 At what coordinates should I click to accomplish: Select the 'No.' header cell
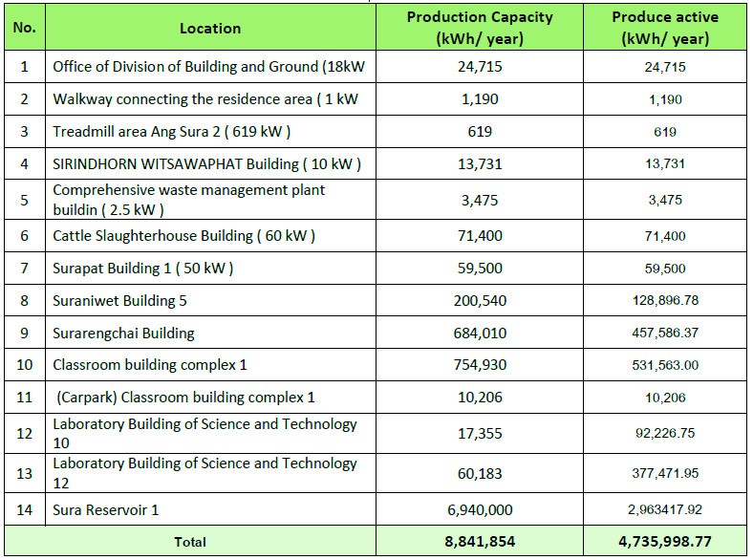click(24, 28)
